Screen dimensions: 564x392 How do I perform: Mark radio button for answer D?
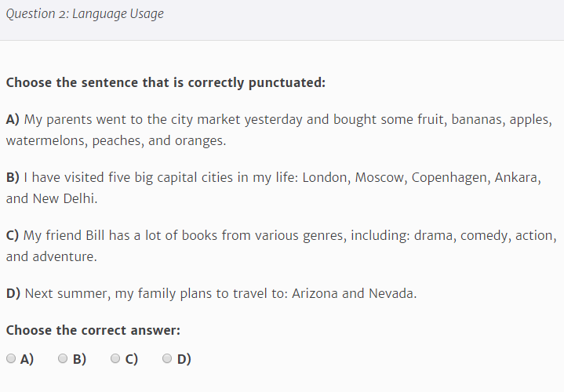pyautogui.click(x=168, y=358)
